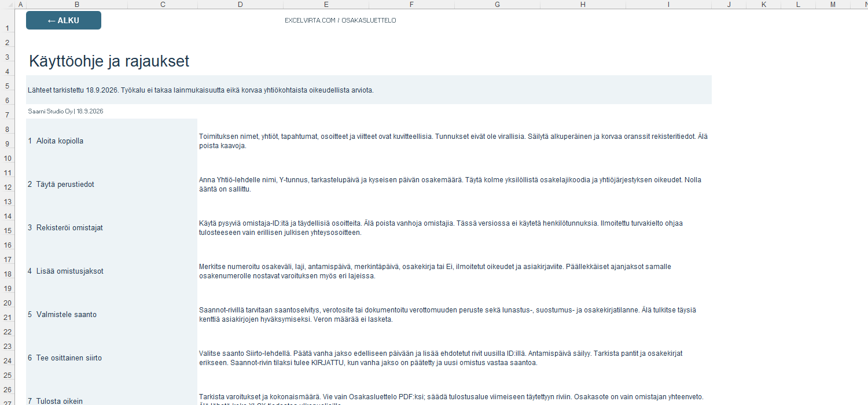Select column B header
This screenshot has height=405, width=868.
77,5
